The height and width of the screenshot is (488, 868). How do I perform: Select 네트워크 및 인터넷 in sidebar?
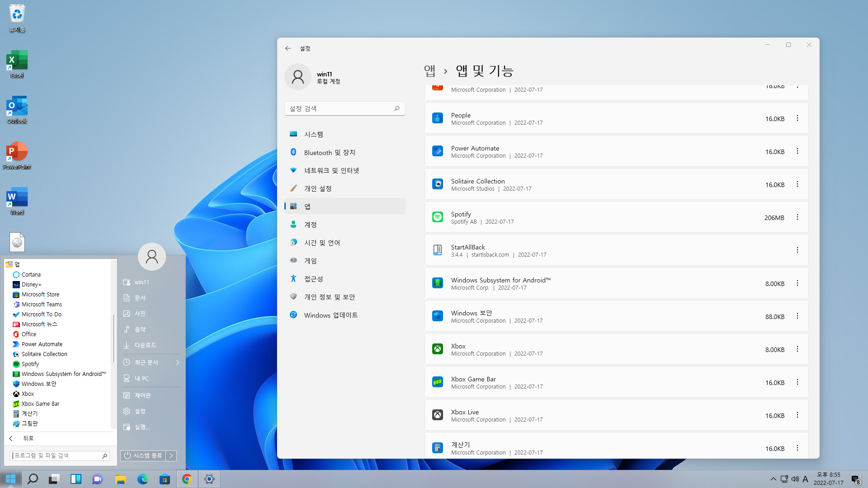(344, 170)
